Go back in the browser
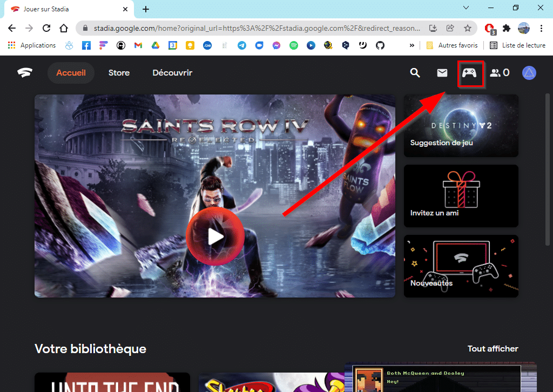553x392 pixels. coord(12,28)
